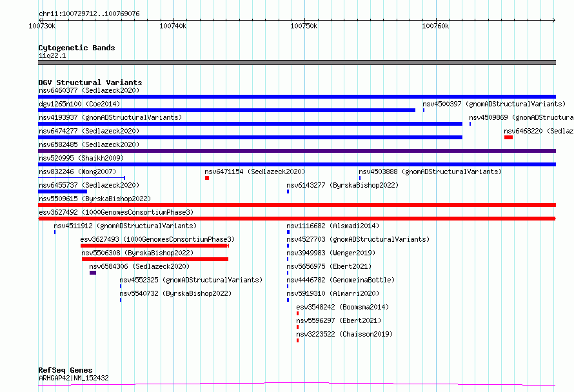Click the 100730k ruler tick label
This screenshot has width=574, height=392.
coord(42,26)
